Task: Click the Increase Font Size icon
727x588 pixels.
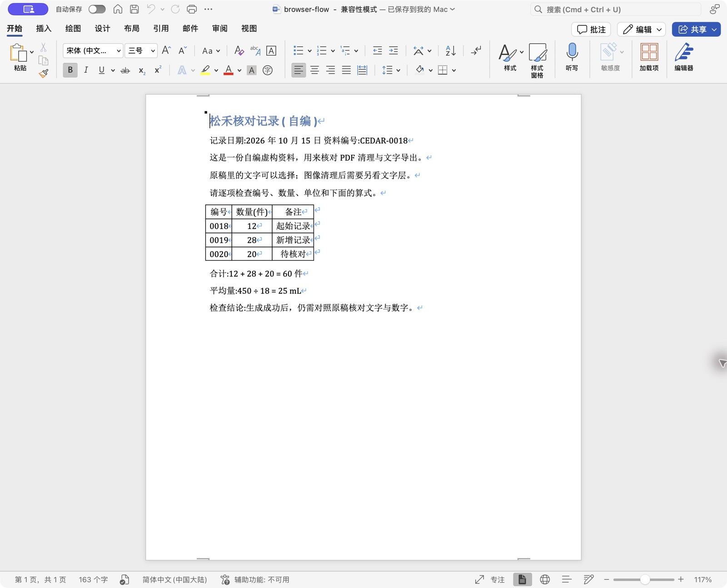Action: point(166,50)
